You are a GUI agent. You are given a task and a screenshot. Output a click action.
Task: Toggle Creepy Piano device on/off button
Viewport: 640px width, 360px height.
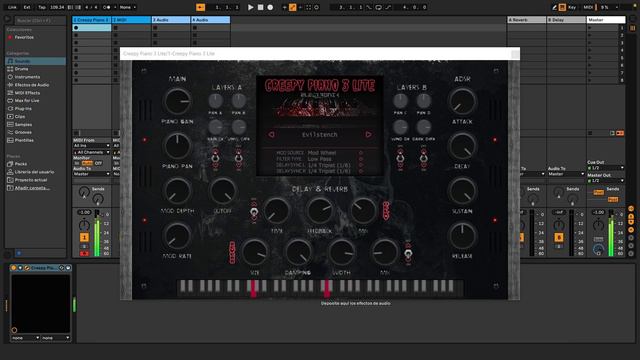tap(13, 268)
